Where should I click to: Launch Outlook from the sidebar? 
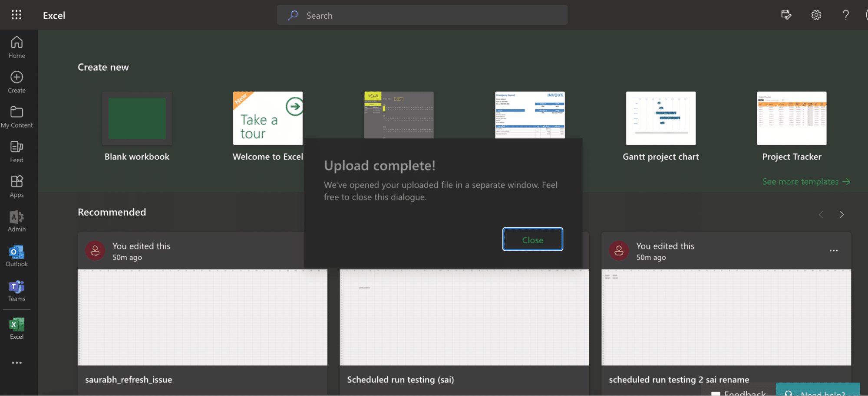coord(17,255)
